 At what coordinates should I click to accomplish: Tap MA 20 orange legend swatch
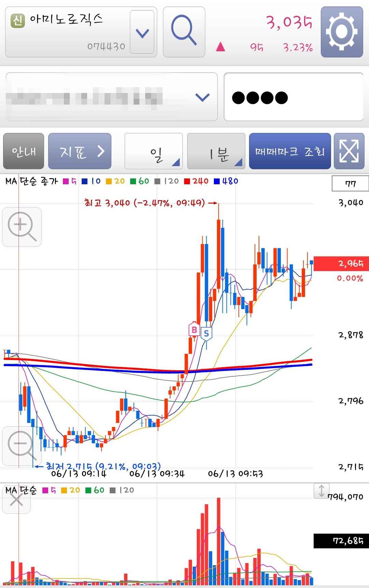[109, 181]
